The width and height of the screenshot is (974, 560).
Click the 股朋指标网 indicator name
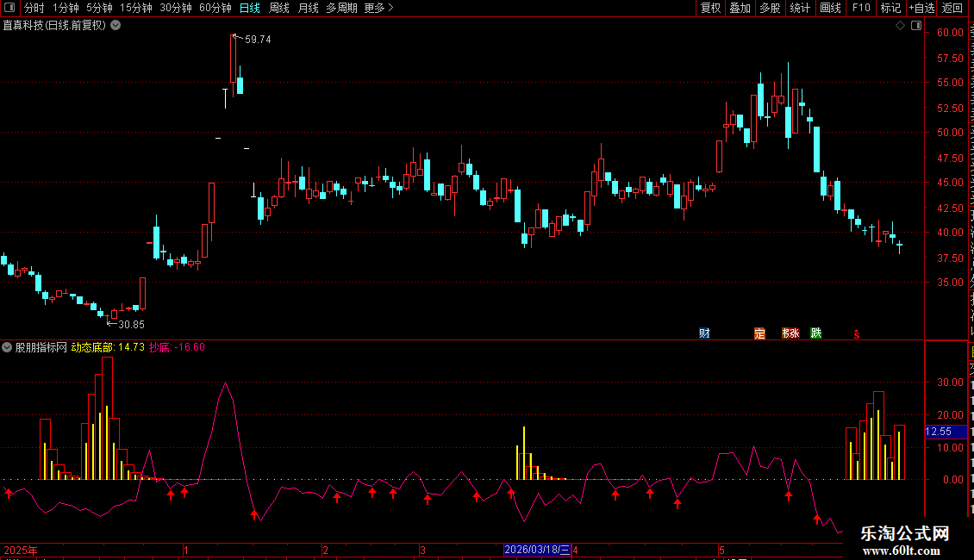tap(41, 348)
